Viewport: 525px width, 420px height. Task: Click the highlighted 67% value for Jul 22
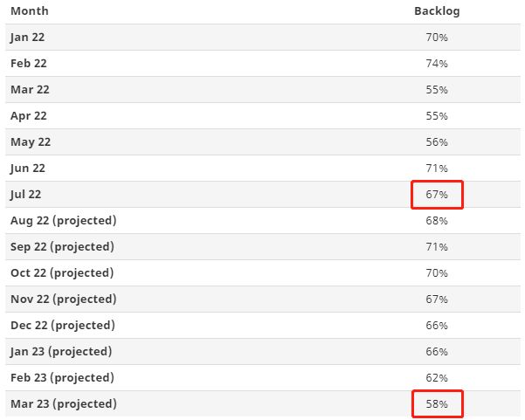point(437,195)
